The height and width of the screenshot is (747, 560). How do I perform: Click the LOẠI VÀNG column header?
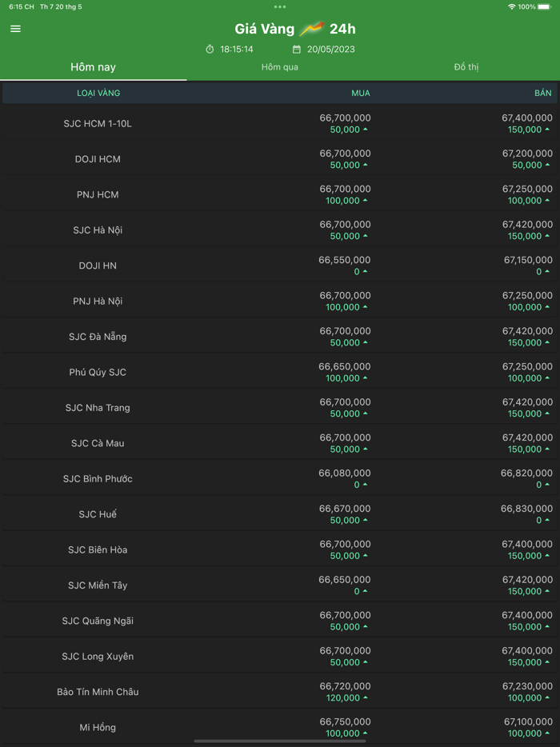[98, 93]
